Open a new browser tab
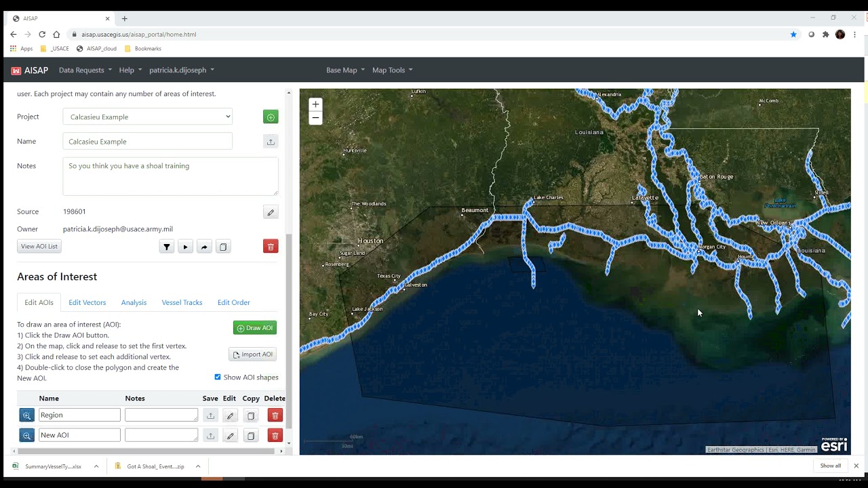 pos(124,18)
